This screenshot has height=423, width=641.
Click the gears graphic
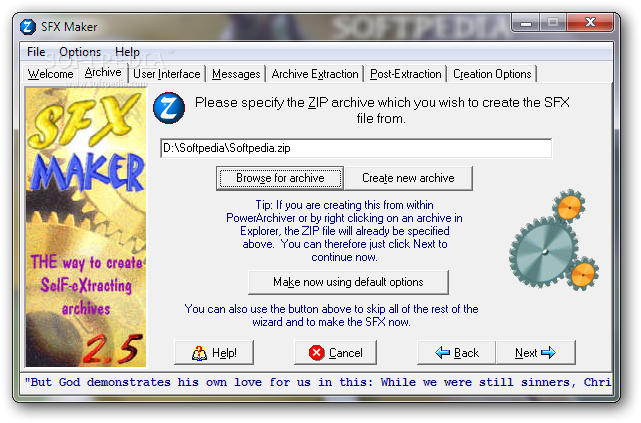[x=554, y=239]
